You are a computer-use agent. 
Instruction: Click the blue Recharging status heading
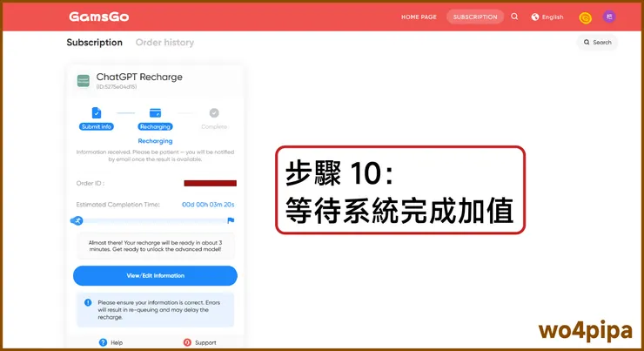[155, 141]
